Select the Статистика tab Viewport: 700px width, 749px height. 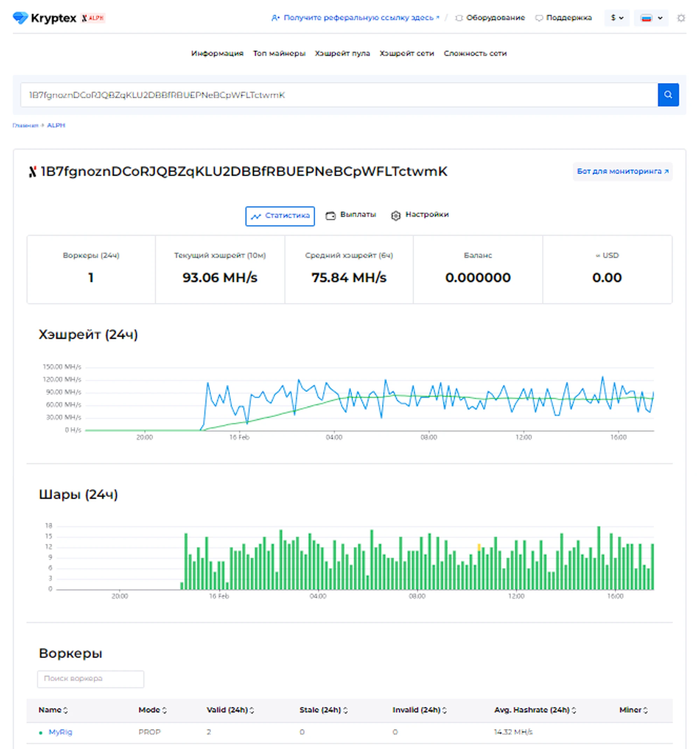pyautogui.click(x=280, y=216)
